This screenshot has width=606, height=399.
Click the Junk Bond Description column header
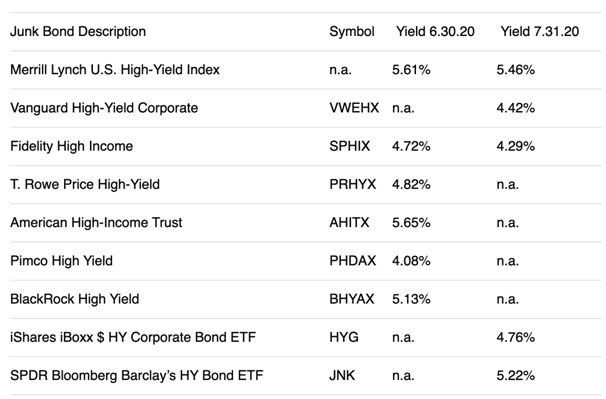click(78, 31)
